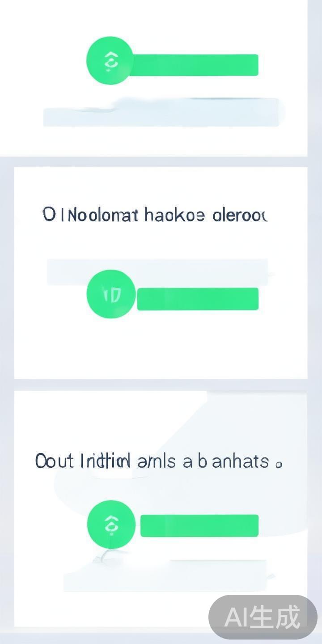Image resolution: width=322 pixels, height=644 pixels.
Task: Click the small circle after the word anhats
Action: 279,464
